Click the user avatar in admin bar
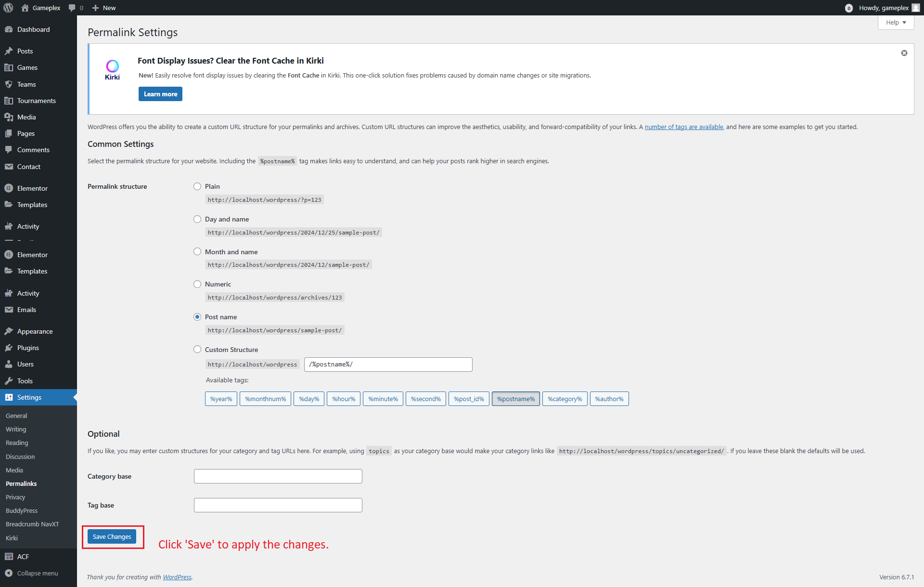The height and width of the screenshot is (587, 924). point(915,8)
